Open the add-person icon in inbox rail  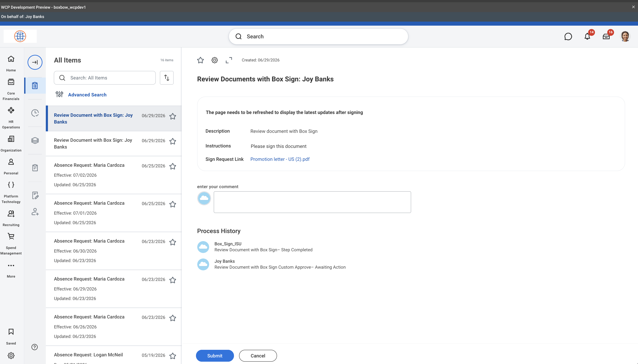click(35, 212)
